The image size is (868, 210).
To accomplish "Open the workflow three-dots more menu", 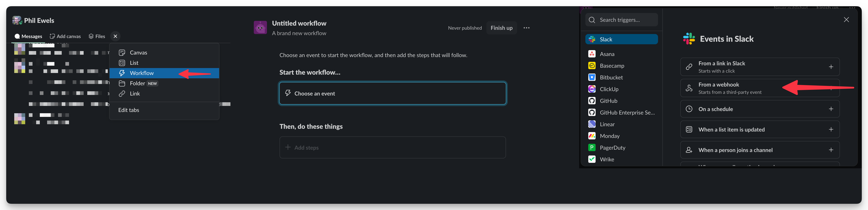I will [526, 28].
